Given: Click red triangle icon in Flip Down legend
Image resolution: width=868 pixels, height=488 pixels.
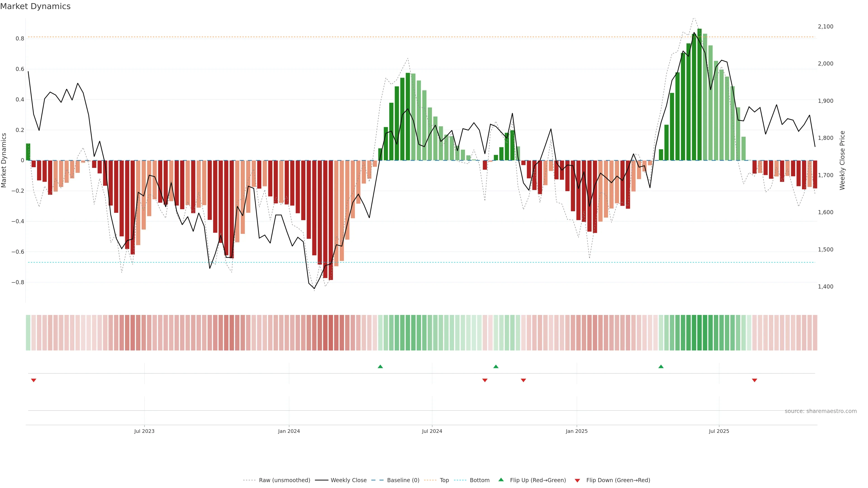Looking at the screenshot, I should pyautogui.click(x=577, y=480).
